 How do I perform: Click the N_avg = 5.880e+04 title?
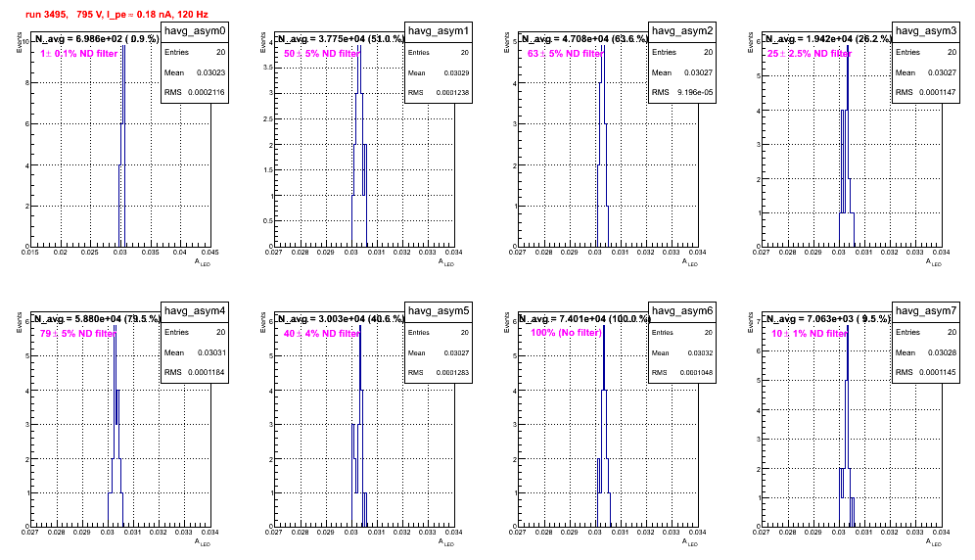click(x=97, y=318)
